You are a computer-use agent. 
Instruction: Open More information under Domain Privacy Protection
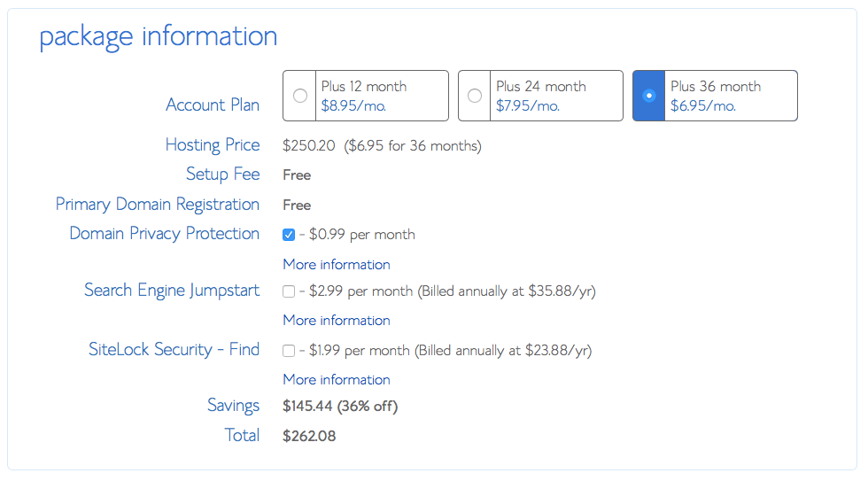337,265
